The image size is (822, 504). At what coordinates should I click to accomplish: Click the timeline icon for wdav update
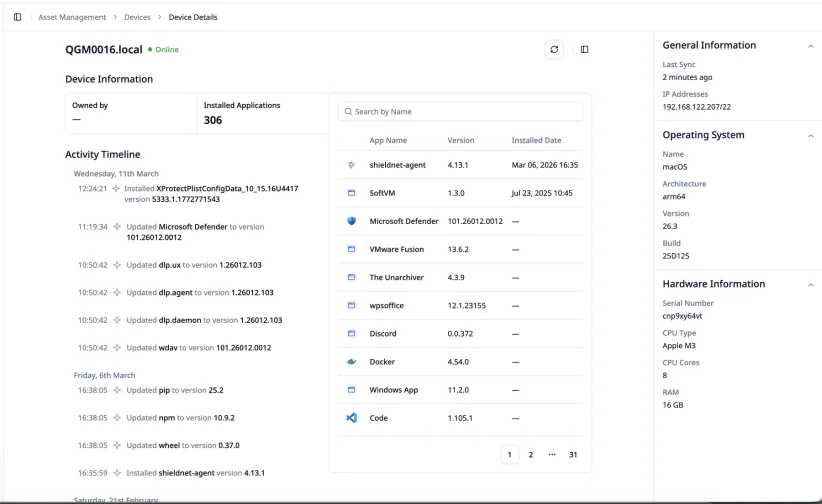pyautogui.click(x=117, y=348)
